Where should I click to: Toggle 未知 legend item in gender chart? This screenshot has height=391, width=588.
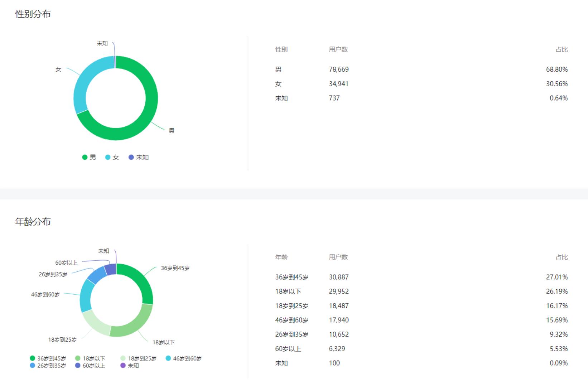click(139, 157)
